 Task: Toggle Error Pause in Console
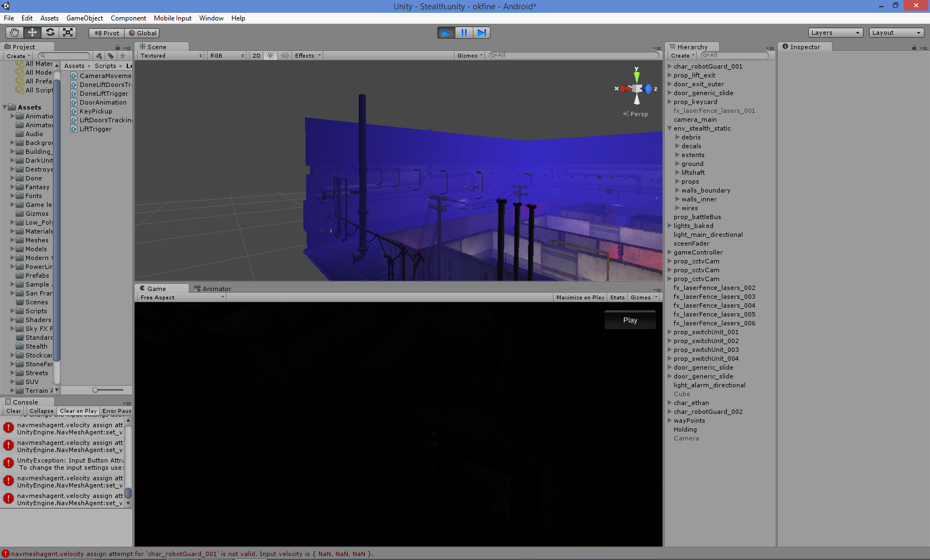(x=117, y=411)
